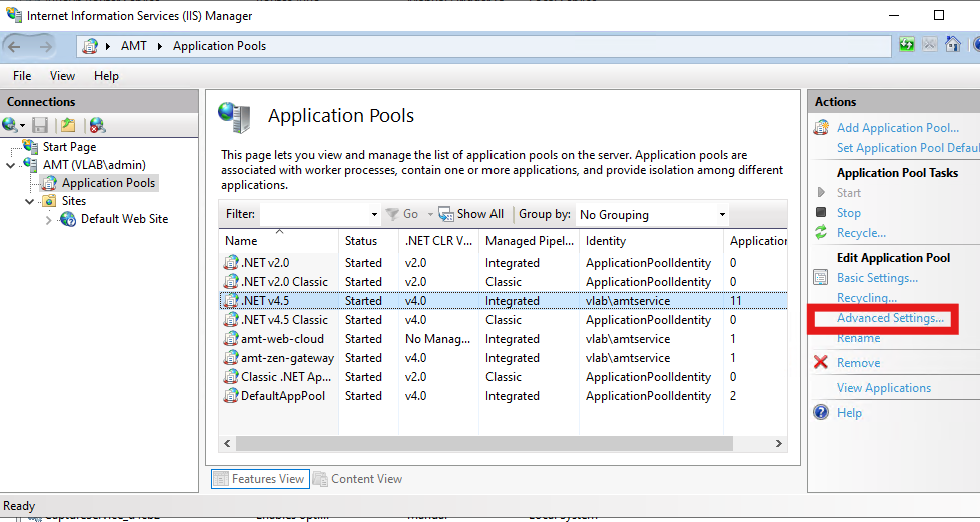Viewport: 980px width, 522px height.
Task: Select the .NET v4.5 Classic pool row
Action: tap(503, 320)
